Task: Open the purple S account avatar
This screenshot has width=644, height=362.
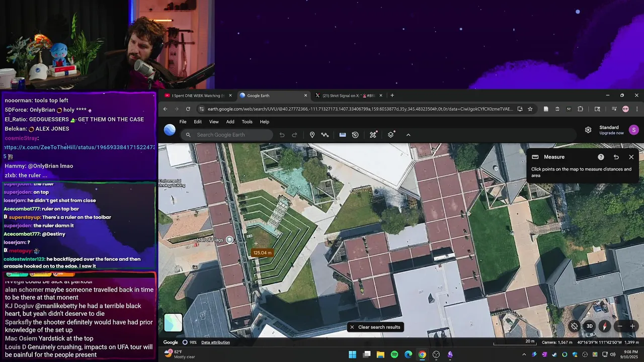Action: pyautogui.click(x=633, y=130)
